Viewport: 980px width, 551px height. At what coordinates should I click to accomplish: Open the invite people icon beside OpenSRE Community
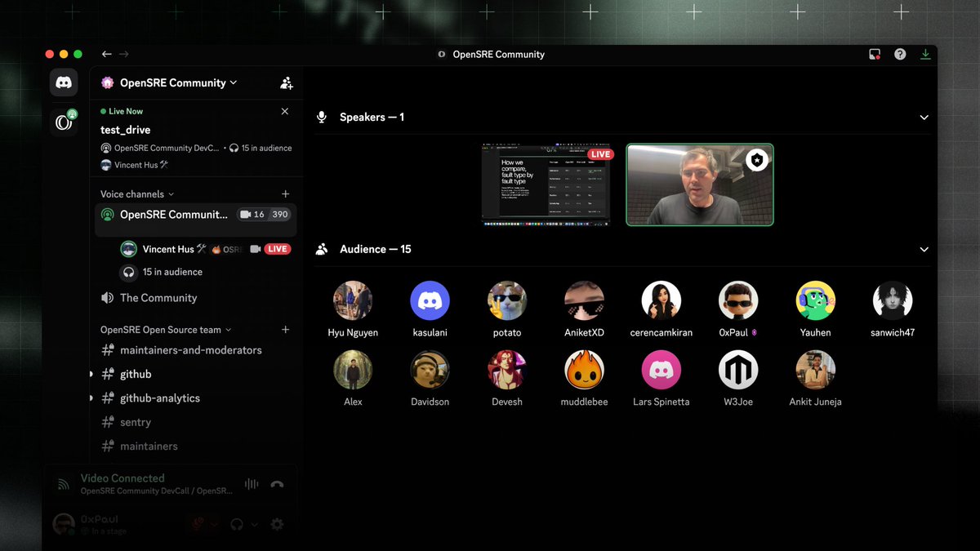point(287,82)
